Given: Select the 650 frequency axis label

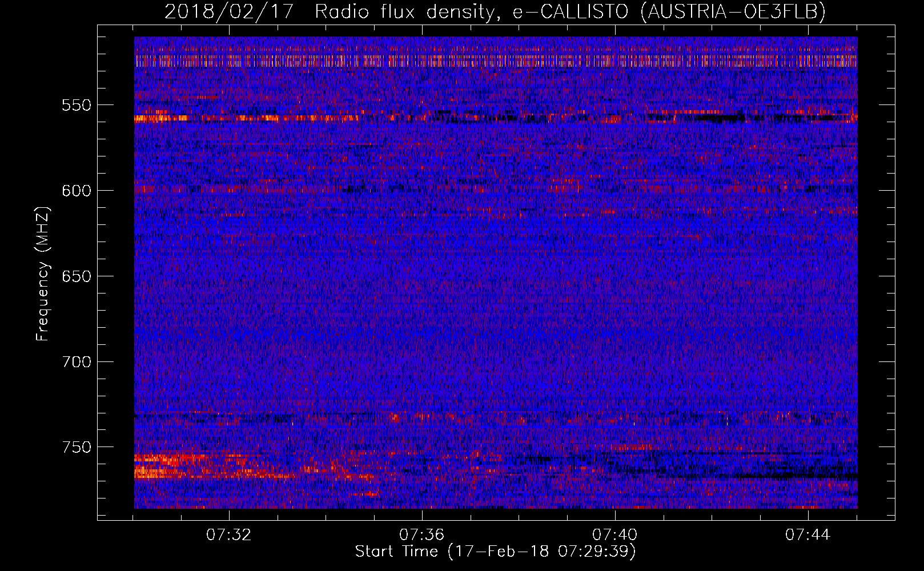Looking at the screenshot, I should [x=77, y=276].
